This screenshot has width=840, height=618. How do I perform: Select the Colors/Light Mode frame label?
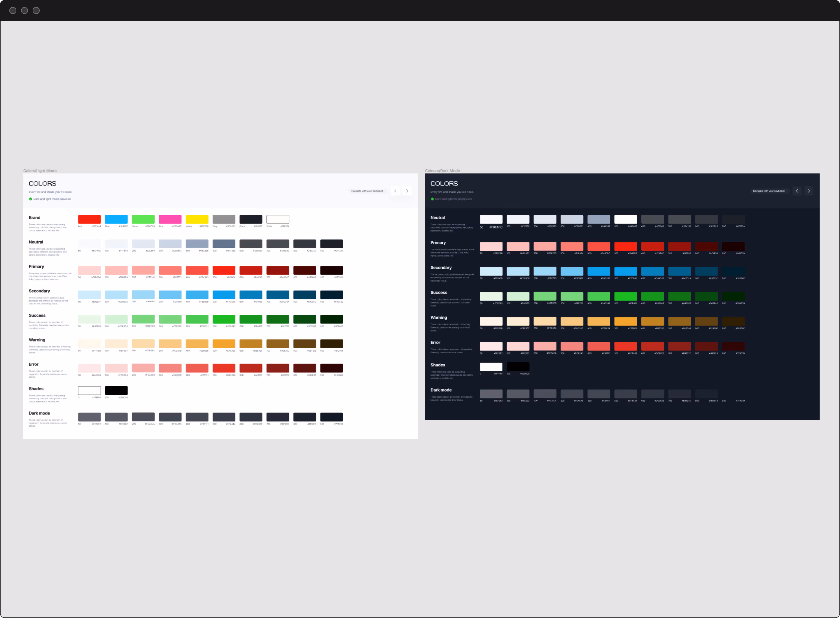[x=40, y=171]
